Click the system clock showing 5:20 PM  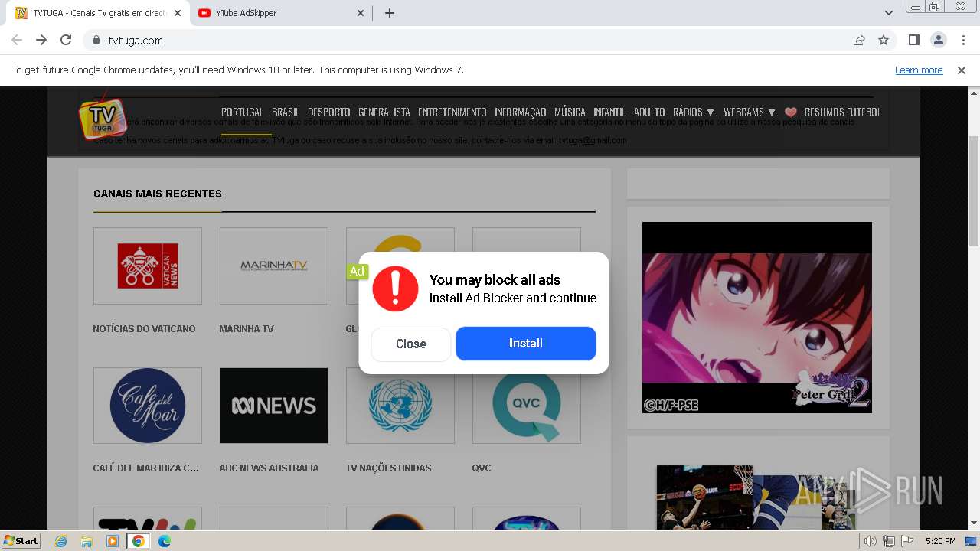940,541
